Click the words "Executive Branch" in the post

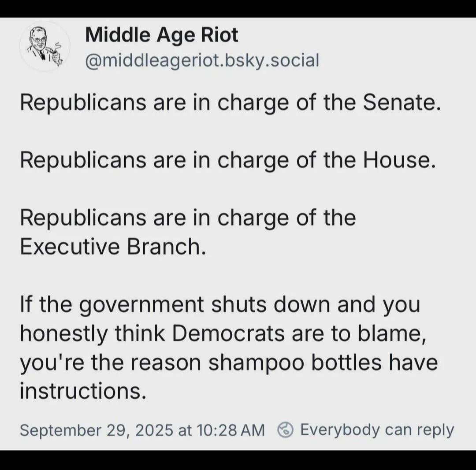(112, 247)
